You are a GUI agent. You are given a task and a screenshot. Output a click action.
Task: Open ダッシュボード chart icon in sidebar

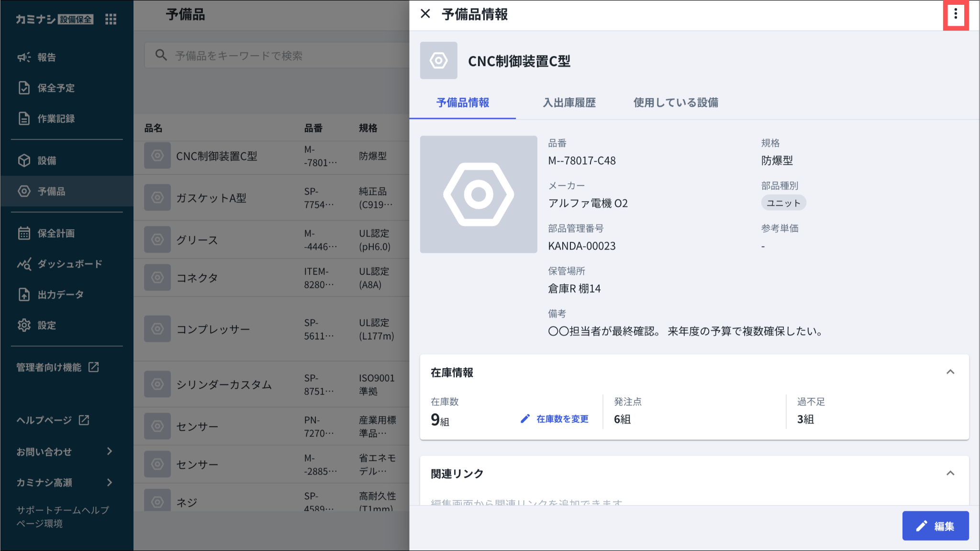click(24, 264)
